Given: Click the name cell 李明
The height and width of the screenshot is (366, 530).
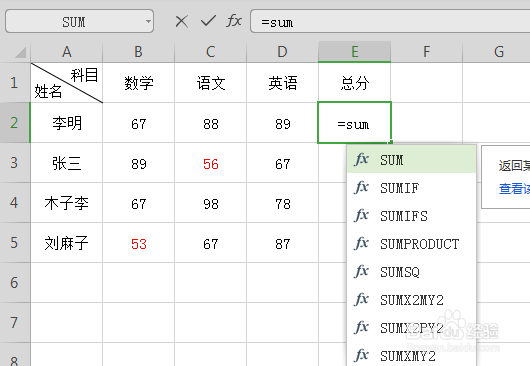Looking at the screenshot, I should (x=67, y=123).
